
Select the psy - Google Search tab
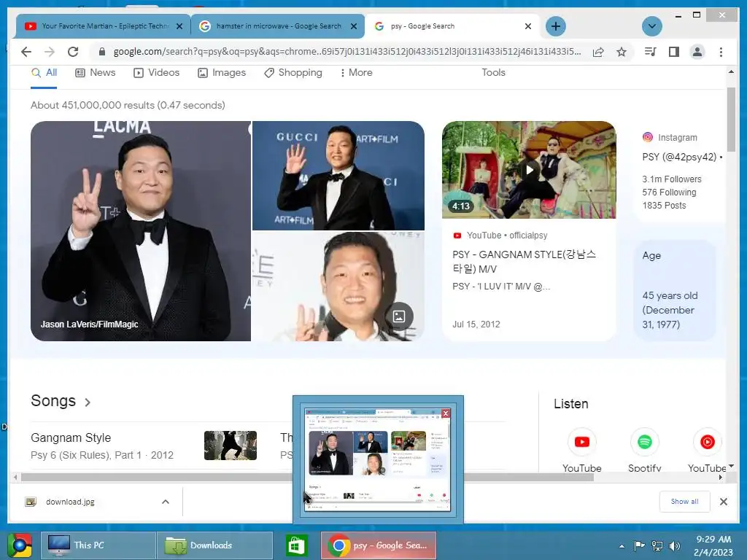point(452,26)
